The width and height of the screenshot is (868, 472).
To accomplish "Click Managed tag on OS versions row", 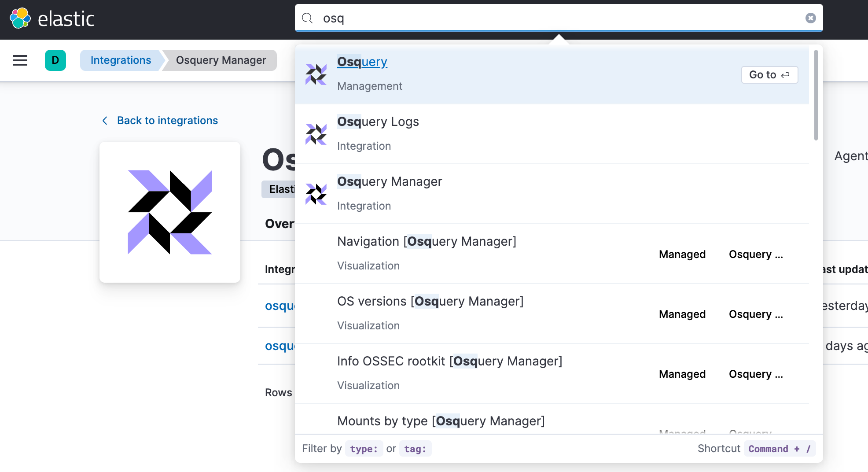I will (682, 314).
